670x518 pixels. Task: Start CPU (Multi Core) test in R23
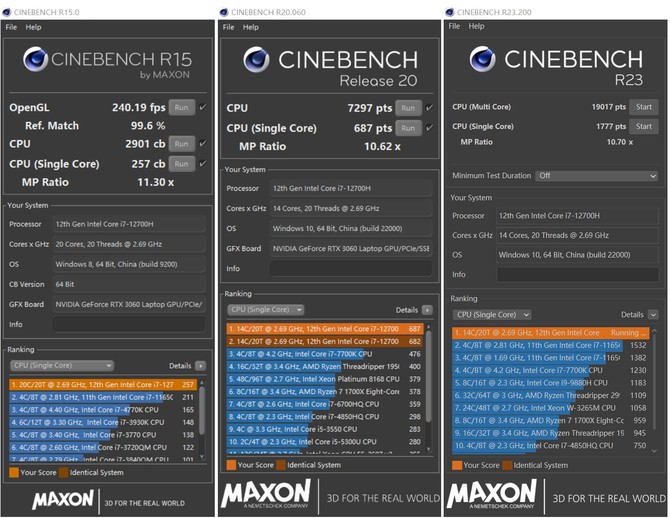coord(644,107)
